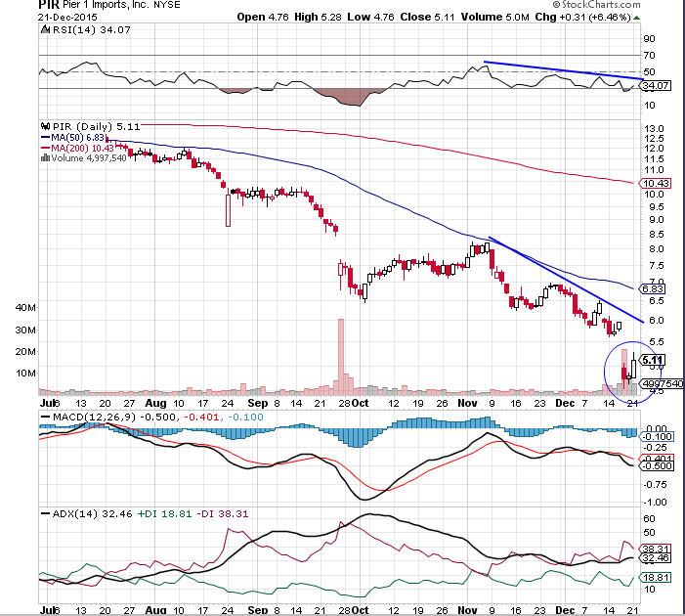Click the MACD(12,26,9) -0.500 legend text
The height and width of the screenshot is (616, 685).
click(x=114, y=418)
